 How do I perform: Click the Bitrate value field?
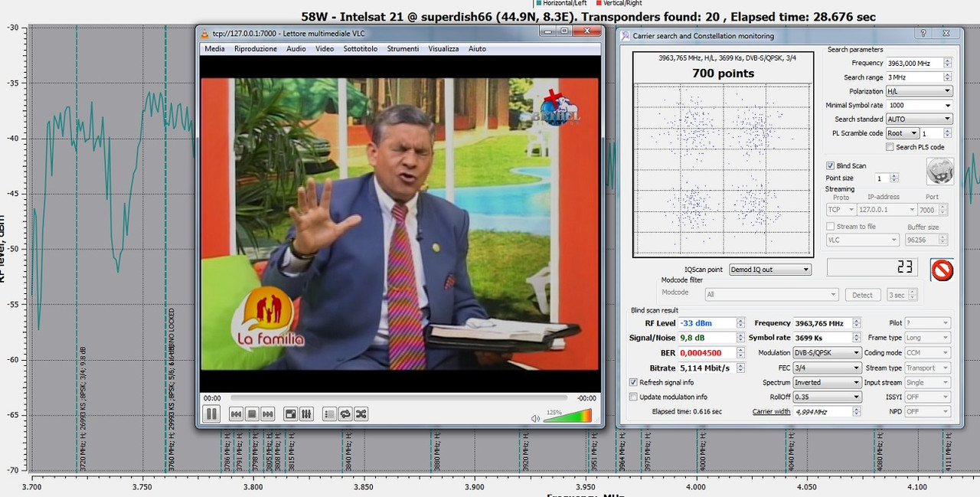click(711, 368)
